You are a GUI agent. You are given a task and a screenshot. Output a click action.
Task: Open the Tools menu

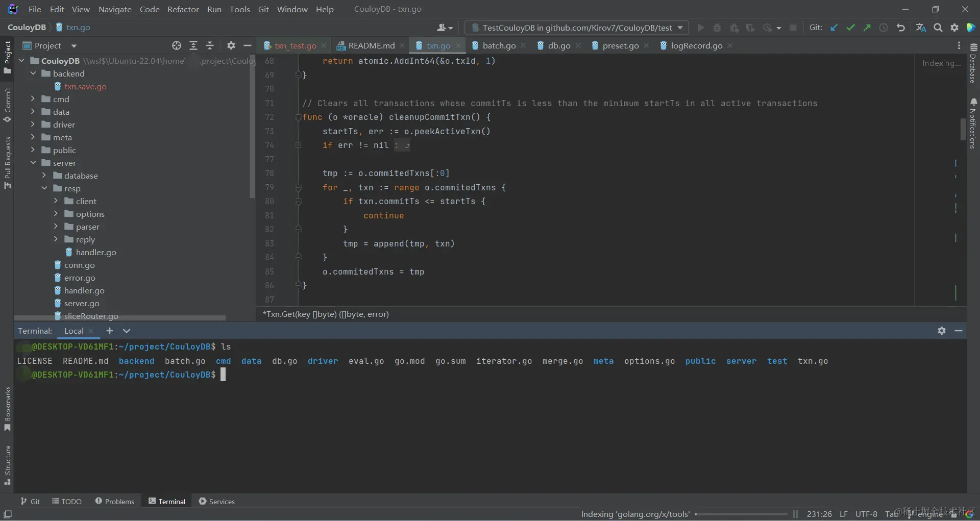pos(239,9)
